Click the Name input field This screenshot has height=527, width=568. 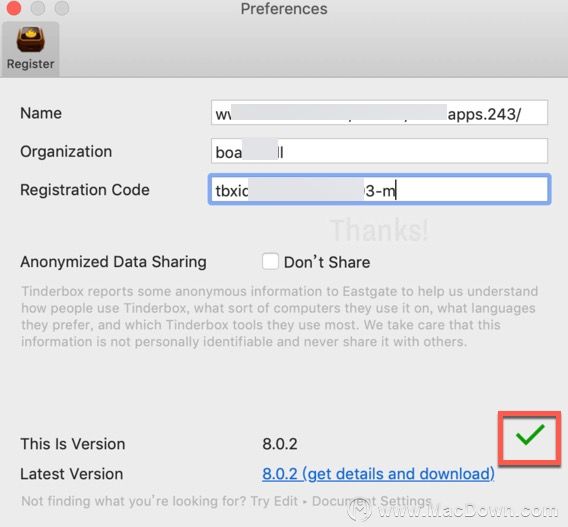pyautogui.click(x=379, y=113)
